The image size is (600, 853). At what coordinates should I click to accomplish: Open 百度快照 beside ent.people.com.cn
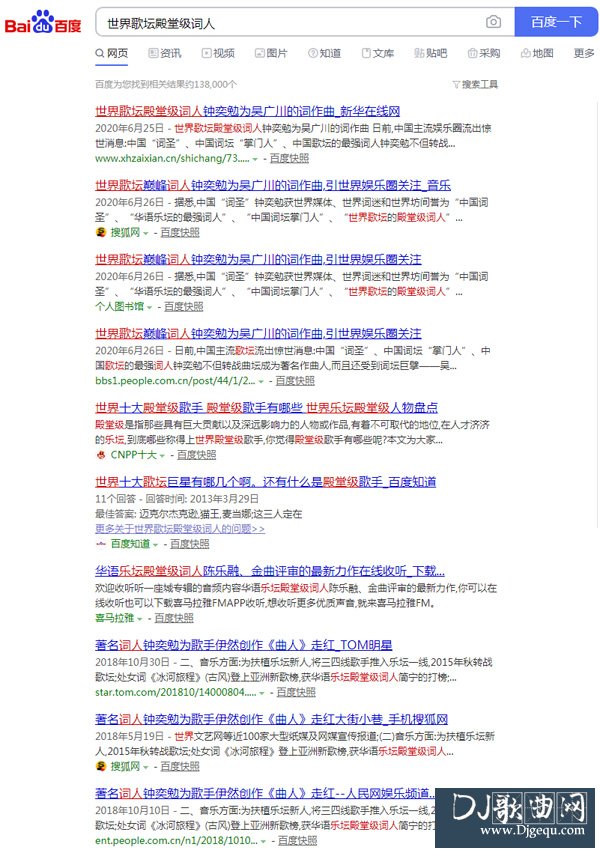tap(298, 840)
